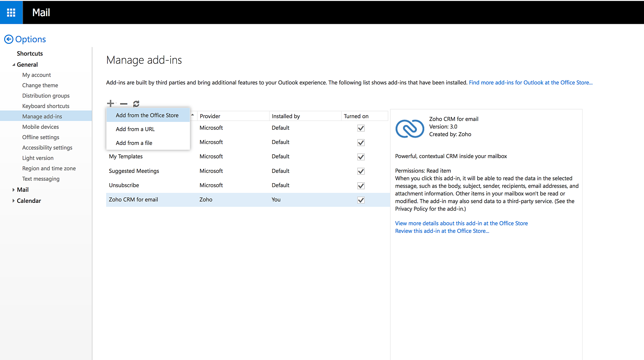Click the Zoho CRM logo icon
Screen dimensions: 644x360
410,128
